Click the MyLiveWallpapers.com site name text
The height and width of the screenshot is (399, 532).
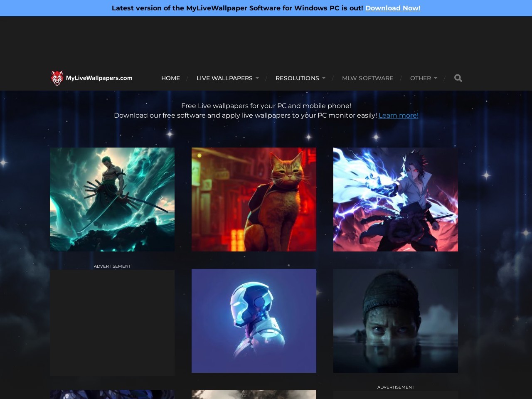coord(99,78)
